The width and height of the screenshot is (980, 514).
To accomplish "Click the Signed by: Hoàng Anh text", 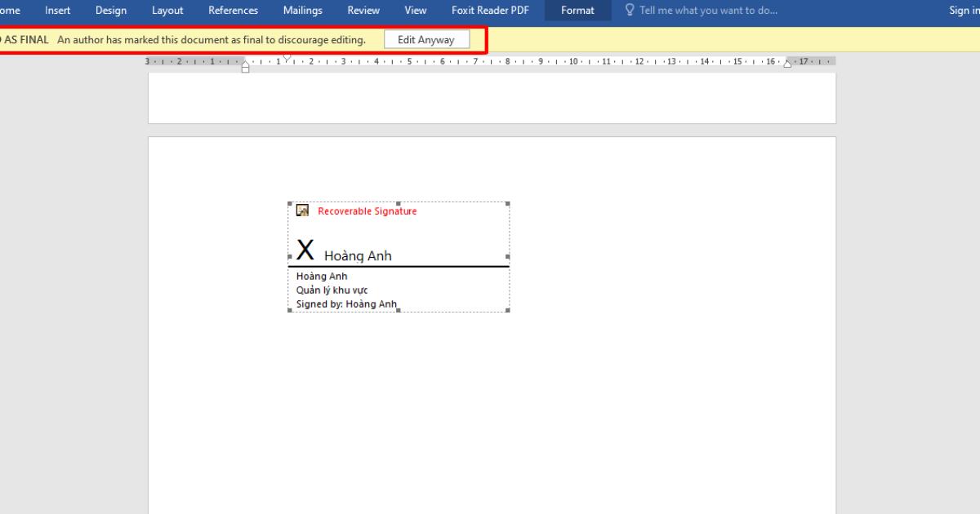I will tap(346, 304).
